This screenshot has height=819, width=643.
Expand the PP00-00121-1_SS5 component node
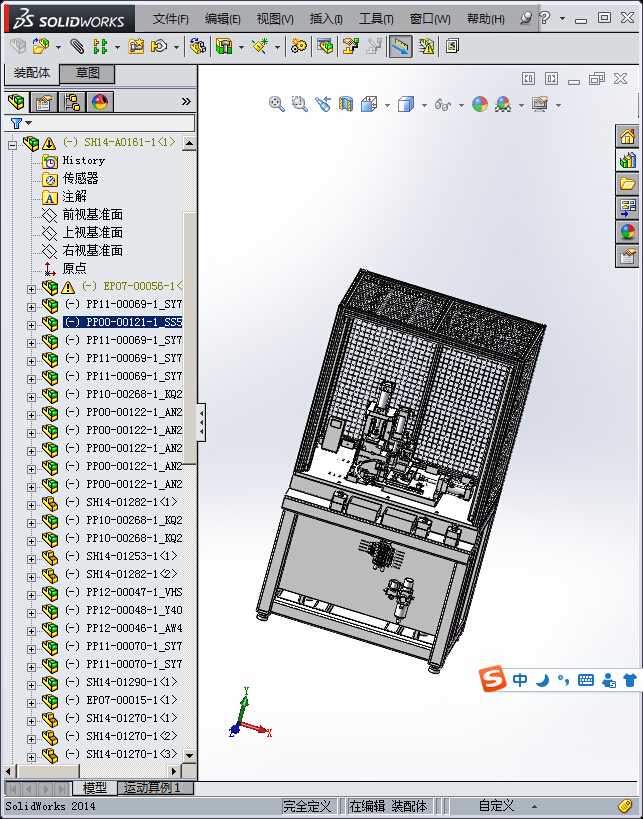click(x=31, y=325)
